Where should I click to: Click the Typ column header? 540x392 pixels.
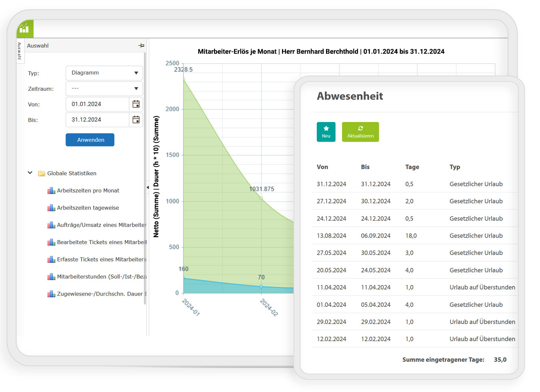455,167
